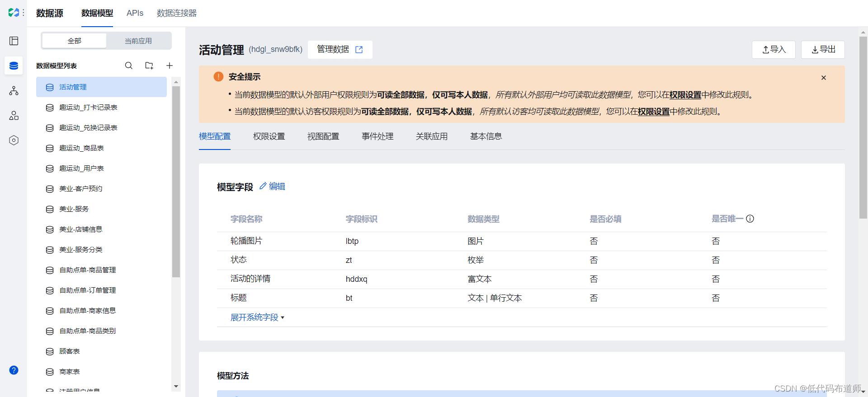The image size is (868, 397).
Task: Click the 文本 | 单行文本 data type cell
Action: coord(495,298)
